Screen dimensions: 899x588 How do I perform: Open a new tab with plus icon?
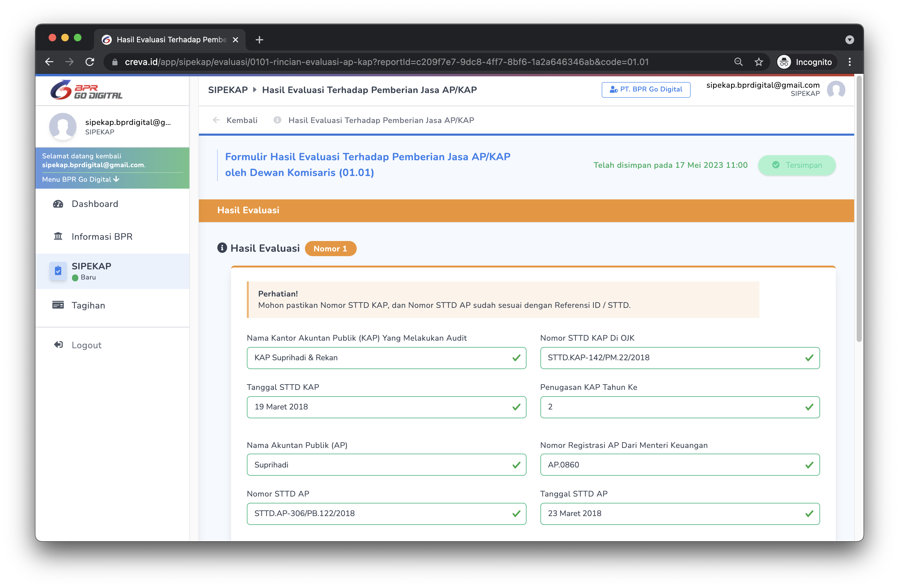(x=259, y=40)
